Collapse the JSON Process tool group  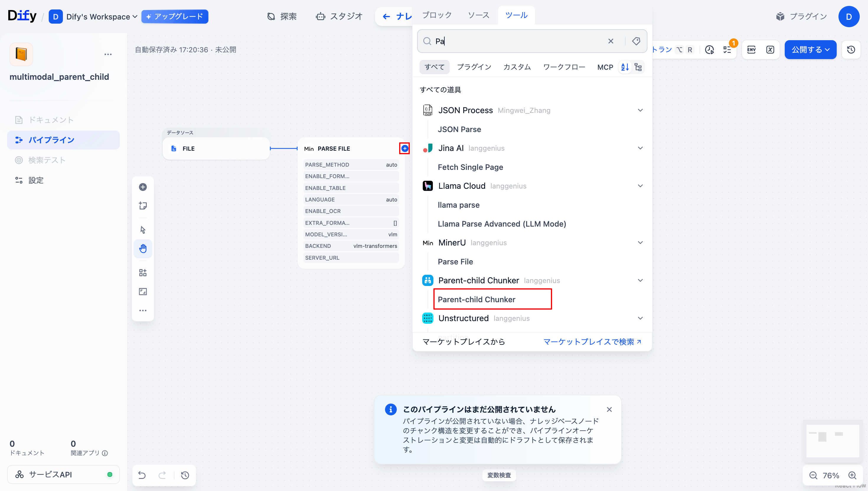click(x=640, y=110)
